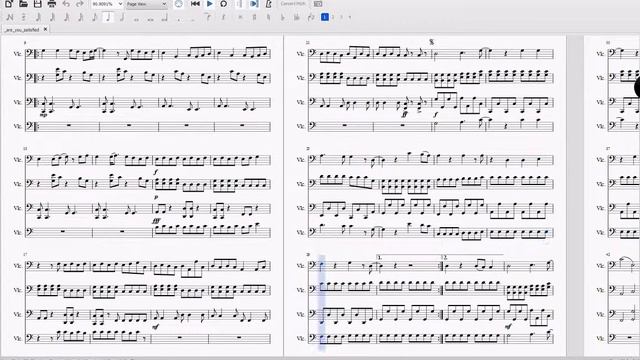Select the segno sign above the second page
640x360 pixels.
point(431,42)
